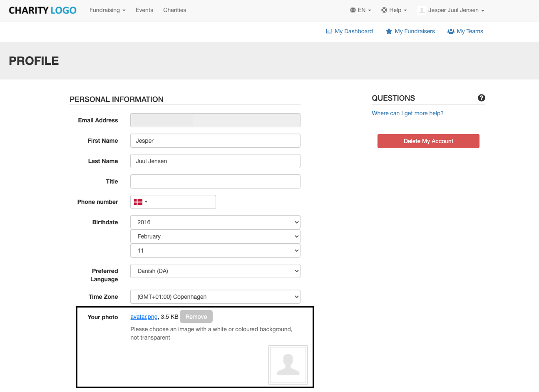The width and height of the screenshot is (539, 392).
Task: Click the Questions help circle icon
Action: click(482, 98)
